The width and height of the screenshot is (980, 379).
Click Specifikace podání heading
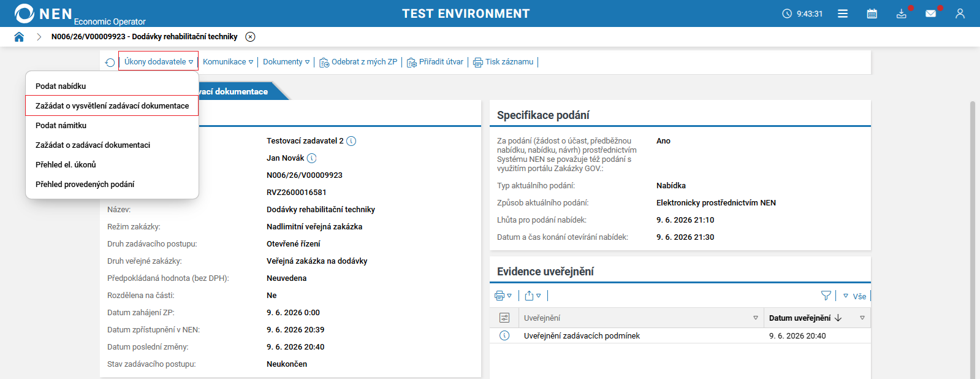(543, 115)
